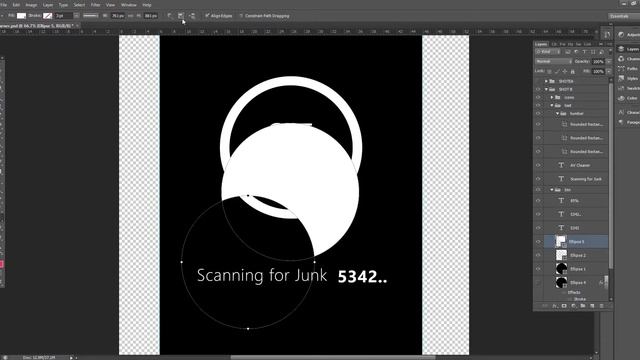640x360 pixels.
Task: Open the Kind layer filter dropdown
Action: [548, 52]
